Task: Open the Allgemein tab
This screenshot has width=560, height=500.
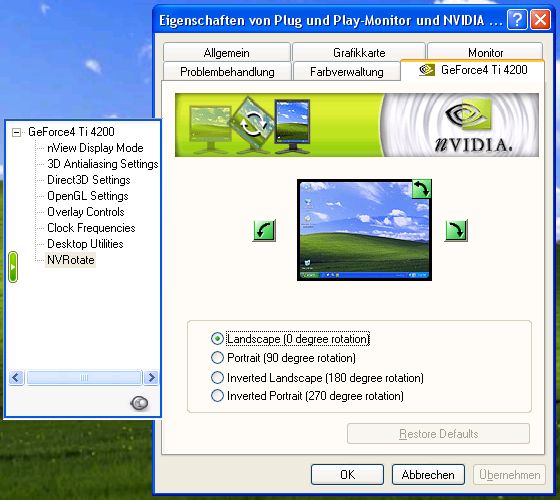Action: coord(227,52)
